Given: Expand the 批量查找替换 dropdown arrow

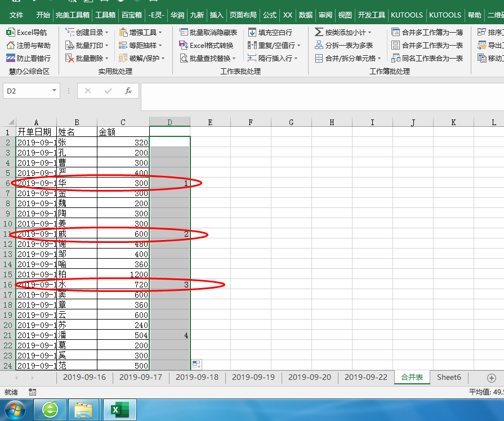Looking at the screenshot, I should (234, 58).
